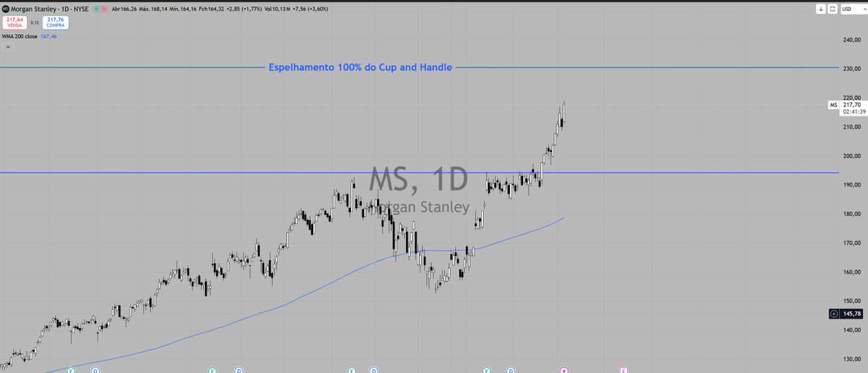Click the 130,00 price axis label
This screenshot has width=868, height=373.
[851, 359]
